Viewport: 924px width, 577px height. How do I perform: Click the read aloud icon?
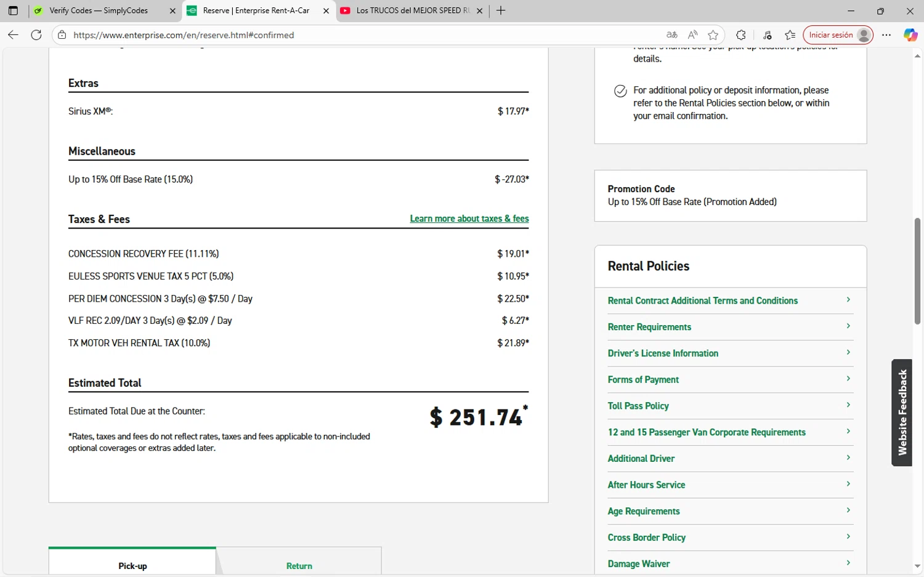pos(692,35)
